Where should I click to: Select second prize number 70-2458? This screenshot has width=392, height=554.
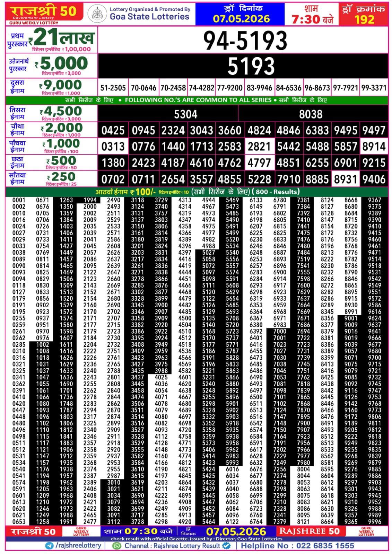pos(173,88)
